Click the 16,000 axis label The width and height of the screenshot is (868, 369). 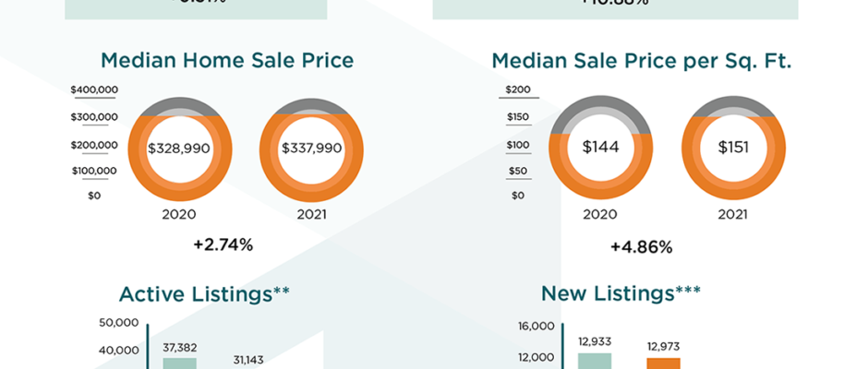click(x=536, y=326)
